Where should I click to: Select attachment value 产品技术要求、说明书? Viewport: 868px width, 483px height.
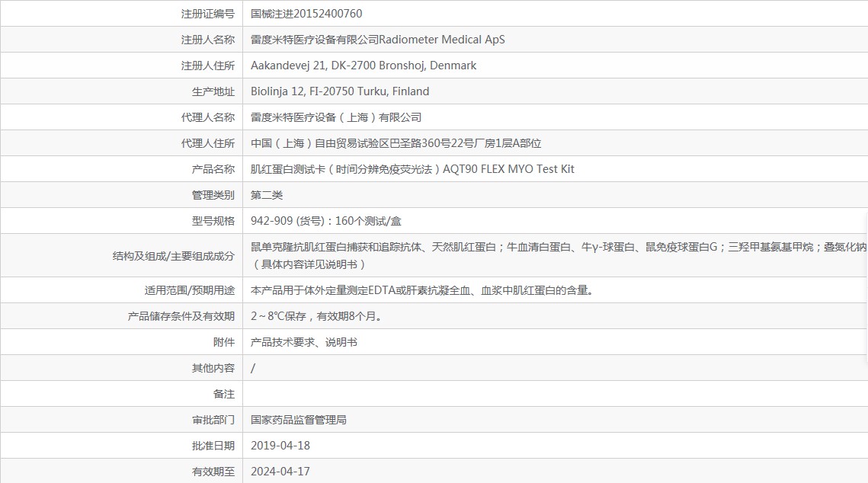click(304, 343)
